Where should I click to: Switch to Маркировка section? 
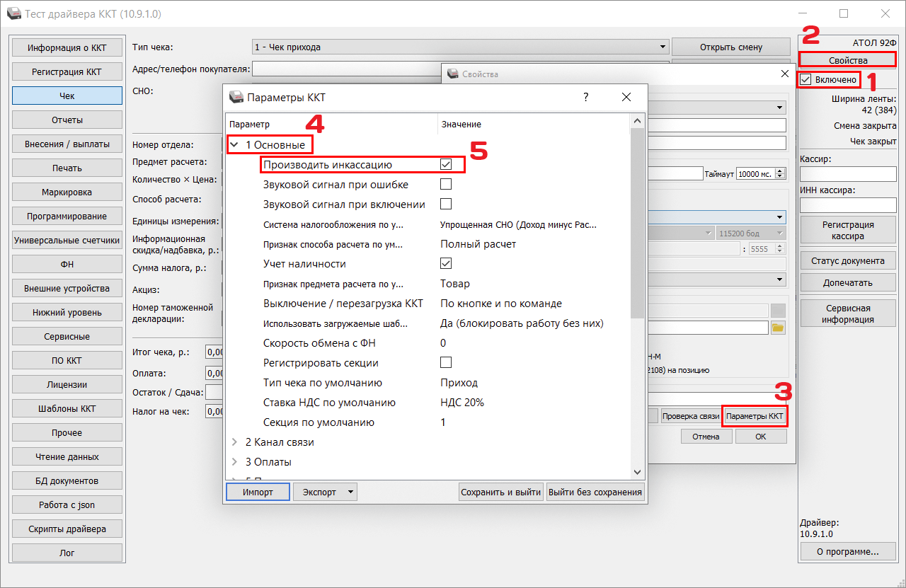tap(67, 192)
